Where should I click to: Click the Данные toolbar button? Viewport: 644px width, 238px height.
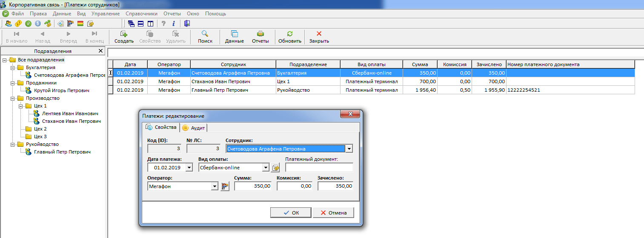(235, 37)
